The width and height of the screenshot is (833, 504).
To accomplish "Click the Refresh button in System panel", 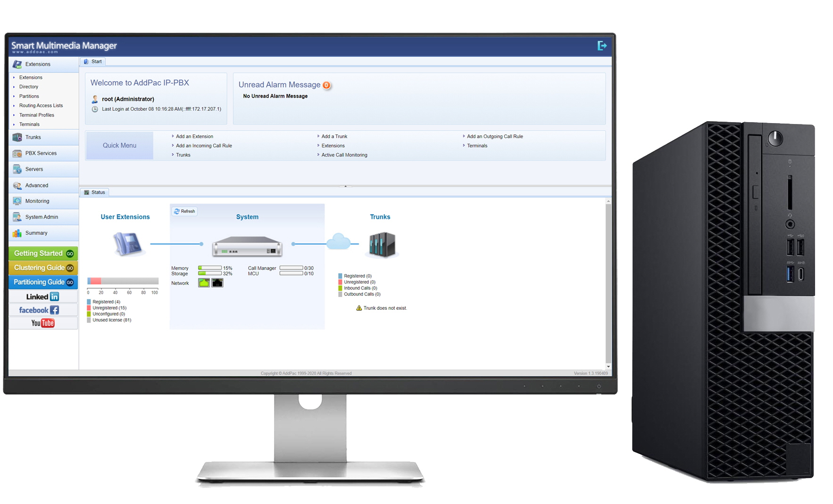I will coord(184,211).
